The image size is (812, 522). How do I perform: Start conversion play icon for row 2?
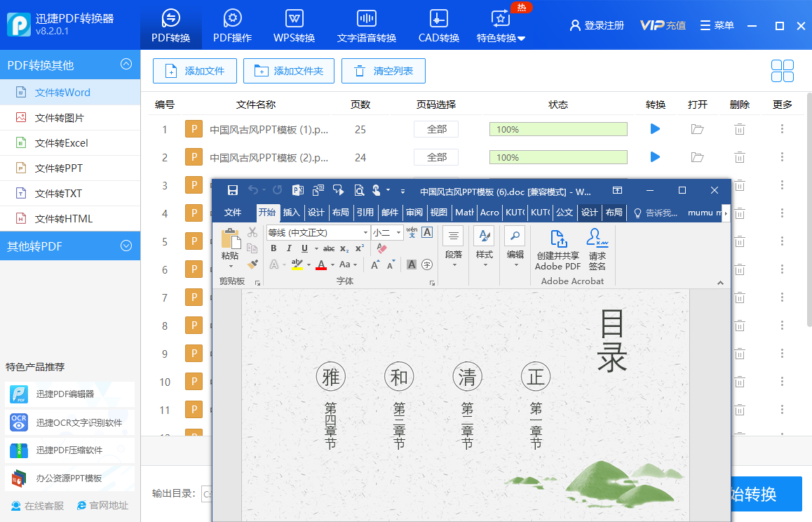[x=655, y=156]
